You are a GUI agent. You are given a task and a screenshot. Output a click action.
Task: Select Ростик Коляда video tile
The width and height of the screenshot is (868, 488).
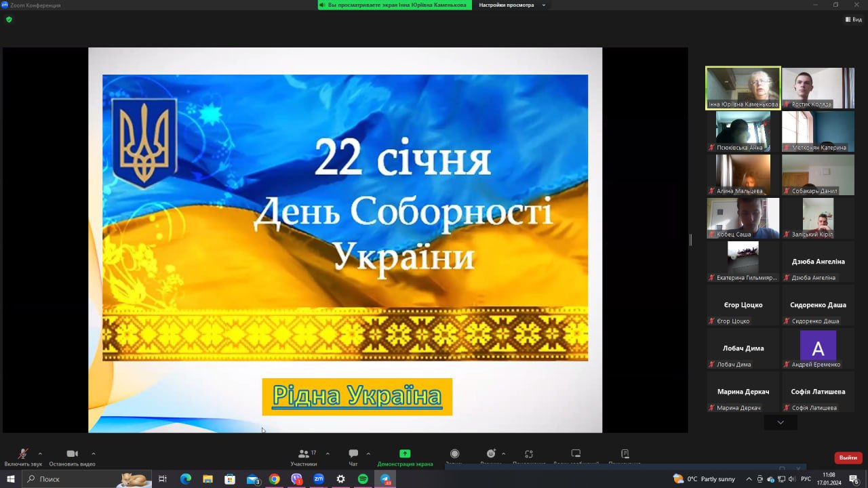(818, 88)
